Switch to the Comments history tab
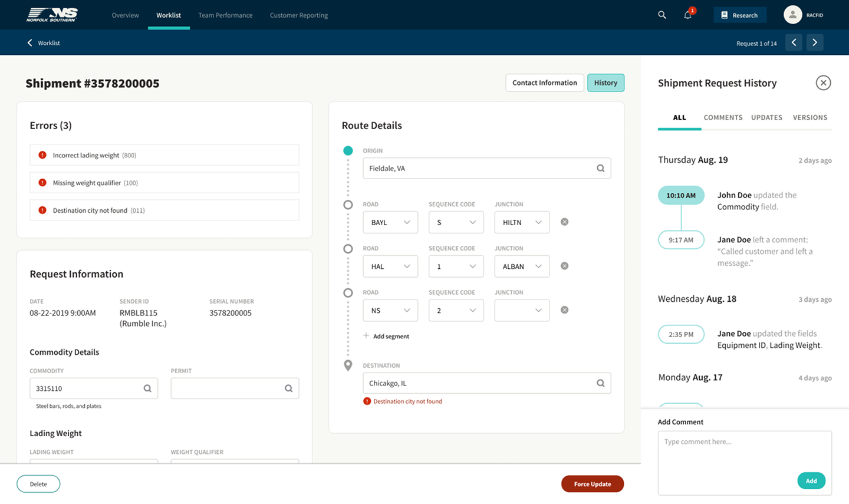849x504 pixels. pos(723,117)
